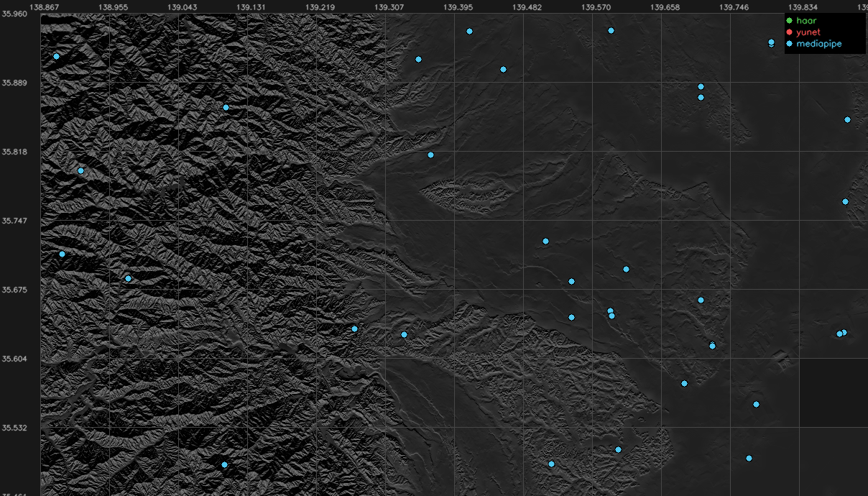
Task: Click the latitude label 35.747
Action: (x=15, y=221)
